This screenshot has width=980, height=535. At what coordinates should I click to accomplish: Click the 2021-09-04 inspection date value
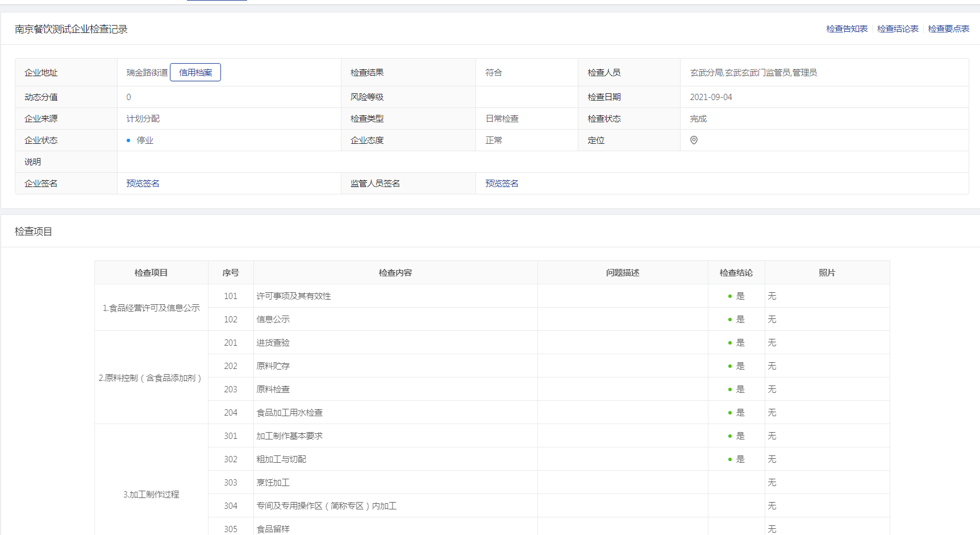point(711,97)
